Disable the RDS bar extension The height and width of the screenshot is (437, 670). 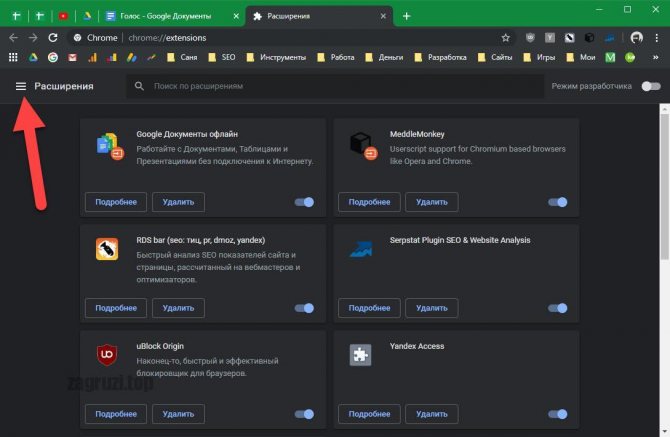click(304, 308)
